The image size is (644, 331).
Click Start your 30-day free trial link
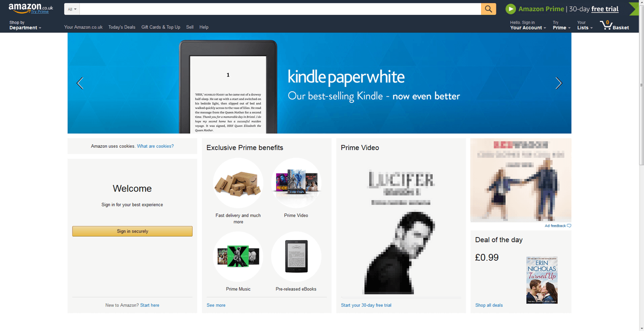click(x=366, y=305)
